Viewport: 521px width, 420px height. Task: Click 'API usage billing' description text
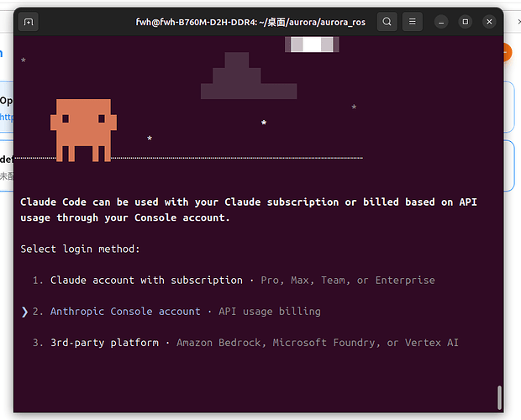click(270, 312)
